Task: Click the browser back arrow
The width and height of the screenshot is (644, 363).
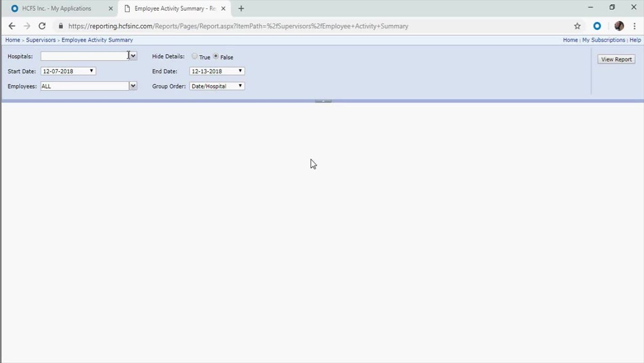Action: pos(12,26)
